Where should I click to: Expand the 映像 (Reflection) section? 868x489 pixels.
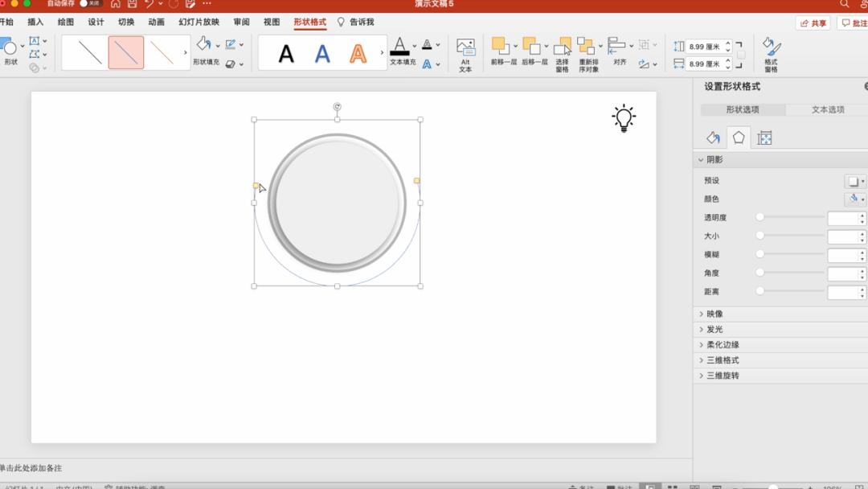point(714,314)
